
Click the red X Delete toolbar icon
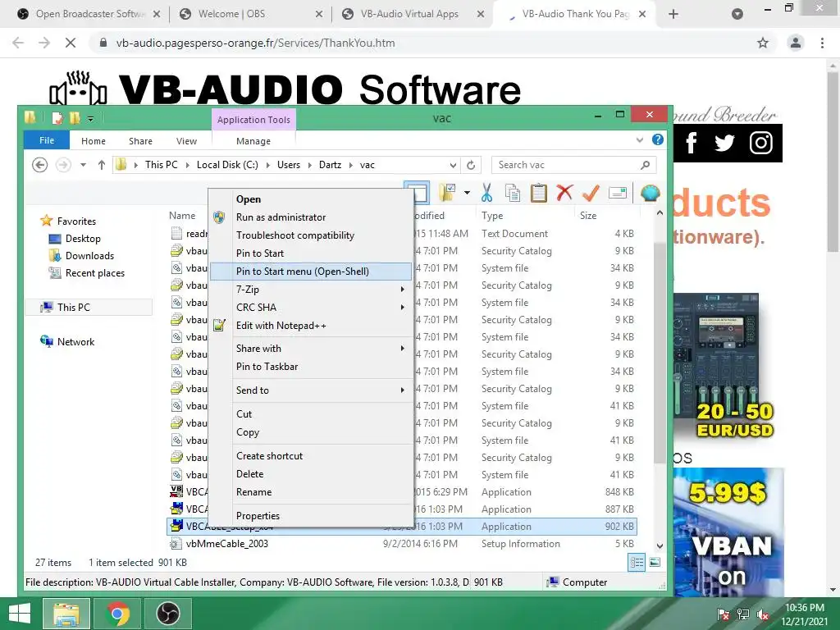(564, 193)
